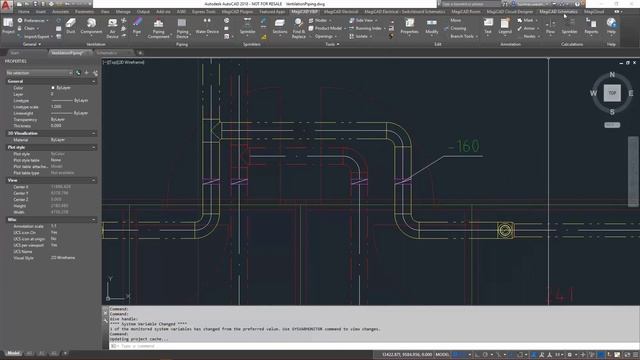Open Sprinkler calculations tool
The width and height of the screenshot is (640, 360).
point(569,26)
